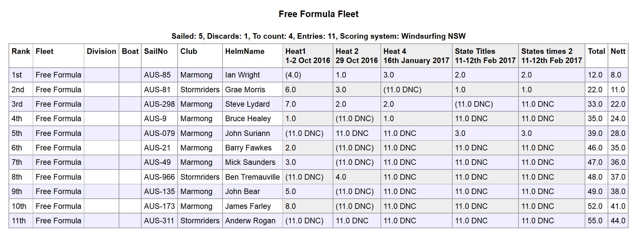
Task: Click the Rank column header
Action: point(21,52)
